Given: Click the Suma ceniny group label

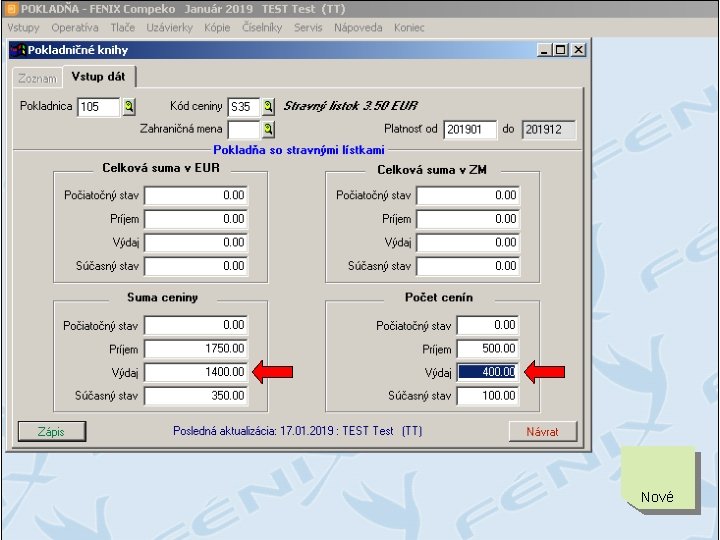Looking at the screenshot, I should click(x=163, y=298).
